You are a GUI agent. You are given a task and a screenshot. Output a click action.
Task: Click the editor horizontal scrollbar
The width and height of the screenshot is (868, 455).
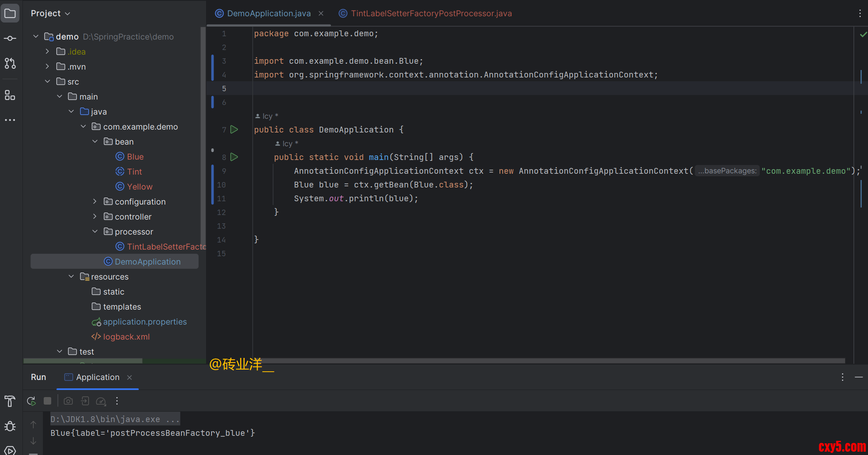541,361
